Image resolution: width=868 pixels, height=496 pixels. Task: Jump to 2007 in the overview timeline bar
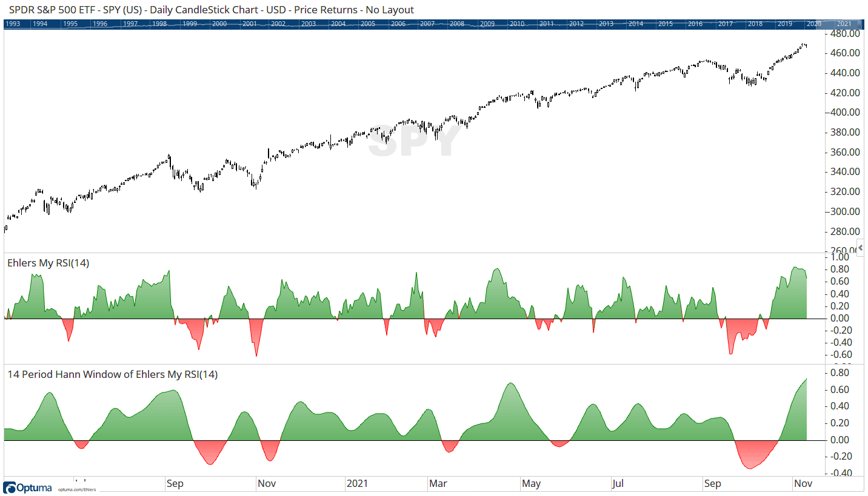427,24
